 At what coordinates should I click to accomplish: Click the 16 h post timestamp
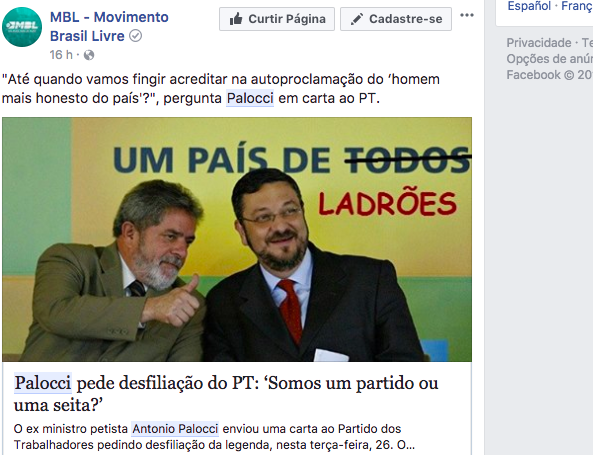click(x=61, y=55)
